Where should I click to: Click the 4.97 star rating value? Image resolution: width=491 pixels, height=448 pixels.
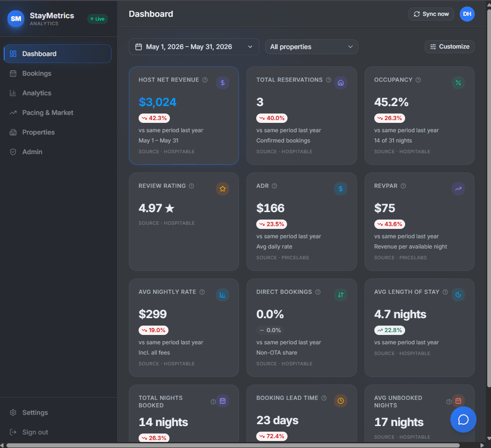(x=156, y=208)
